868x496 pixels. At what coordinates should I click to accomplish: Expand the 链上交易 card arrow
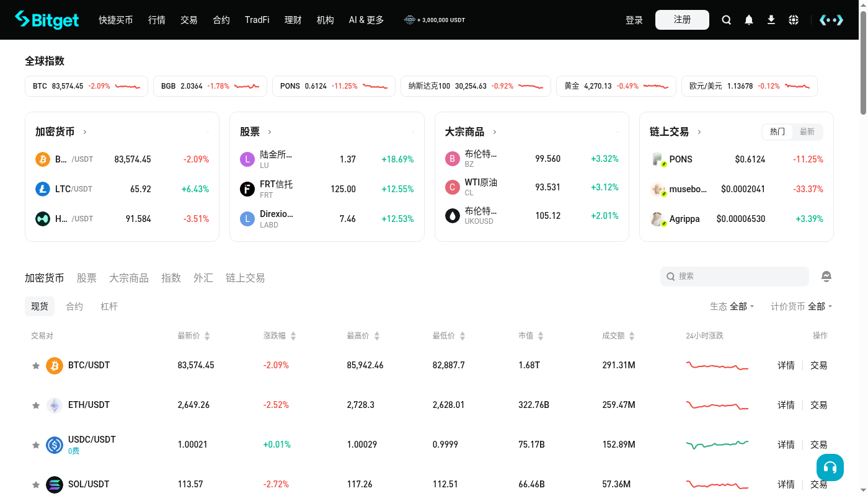point(699,132)
